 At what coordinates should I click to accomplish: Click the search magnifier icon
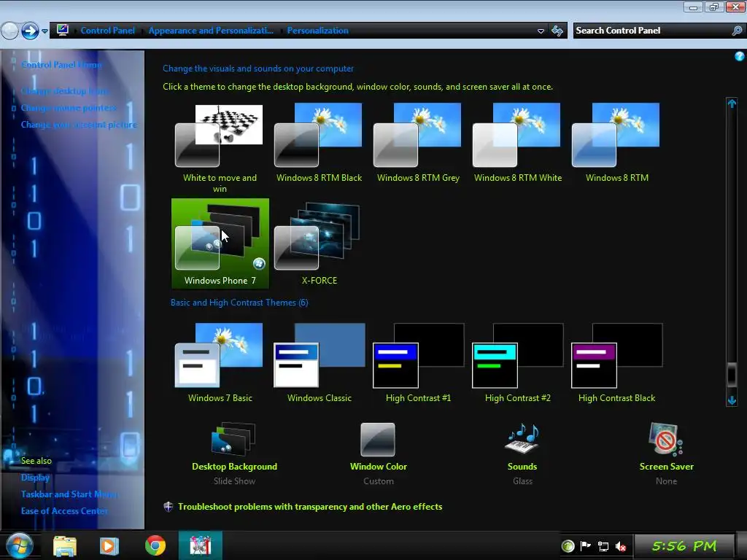(737, 31)
